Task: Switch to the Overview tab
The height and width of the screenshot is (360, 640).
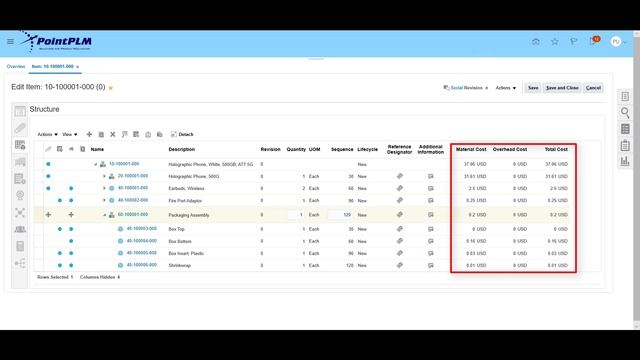Action: [x=16, y=67]
